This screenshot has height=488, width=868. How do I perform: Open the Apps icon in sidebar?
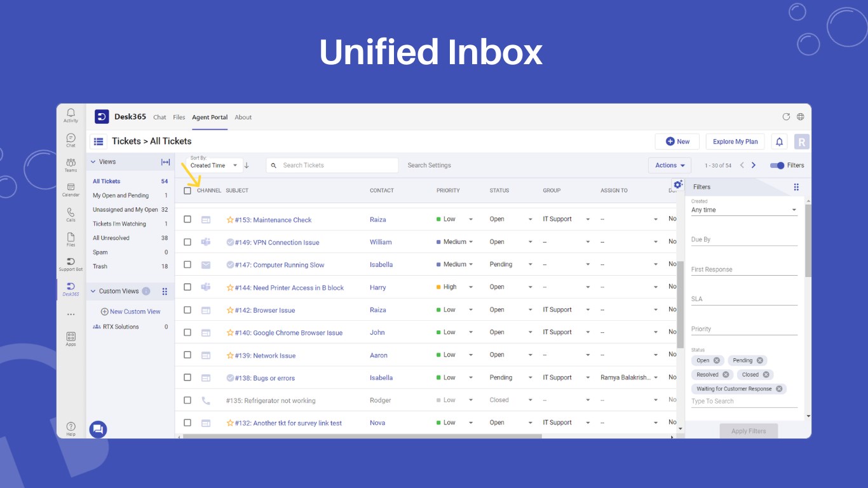(x=71, y=339)
